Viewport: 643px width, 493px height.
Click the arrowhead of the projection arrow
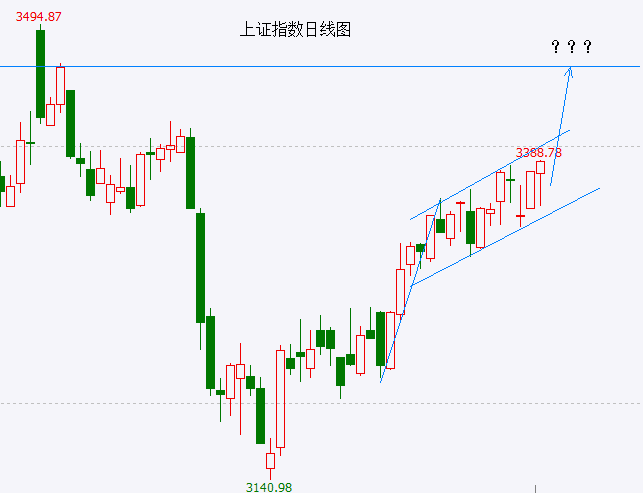569,71
